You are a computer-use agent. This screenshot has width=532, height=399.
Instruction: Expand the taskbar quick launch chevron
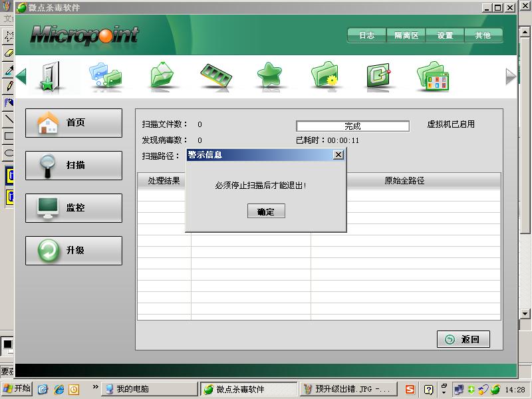[95, 388]
